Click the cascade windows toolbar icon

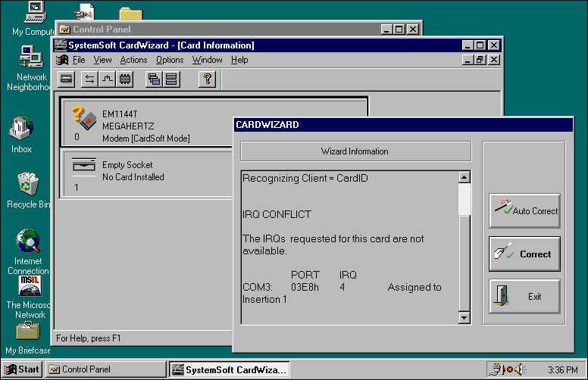pyautogui.click(x=154, y=79)
